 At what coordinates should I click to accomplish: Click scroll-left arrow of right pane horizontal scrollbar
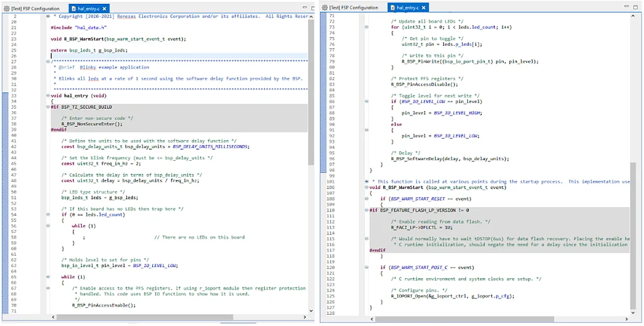tap(372, 318)
